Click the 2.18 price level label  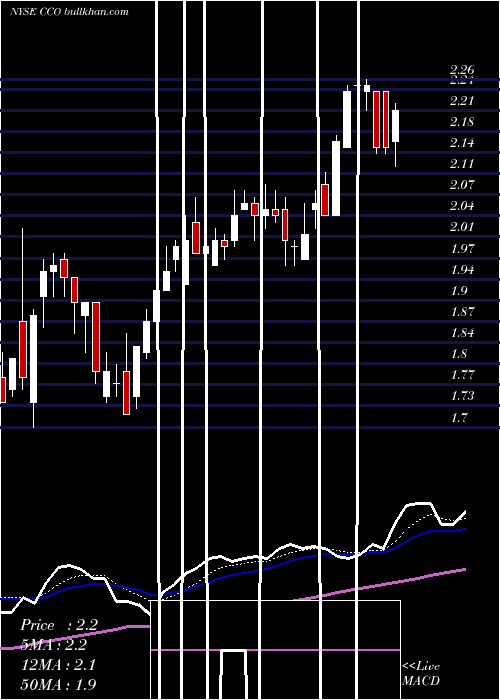click(462, 122)
